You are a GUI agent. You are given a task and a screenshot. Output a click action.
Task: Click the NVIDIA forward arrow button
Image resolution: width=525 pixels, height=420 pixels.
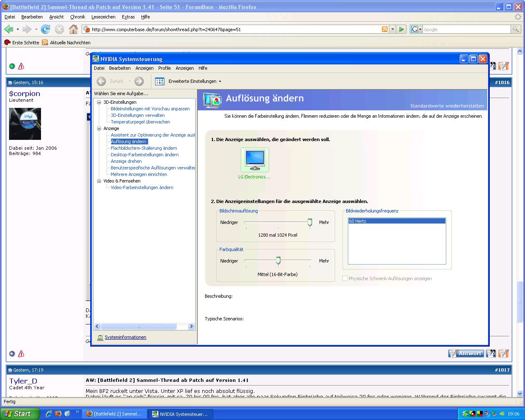point(139,81)
